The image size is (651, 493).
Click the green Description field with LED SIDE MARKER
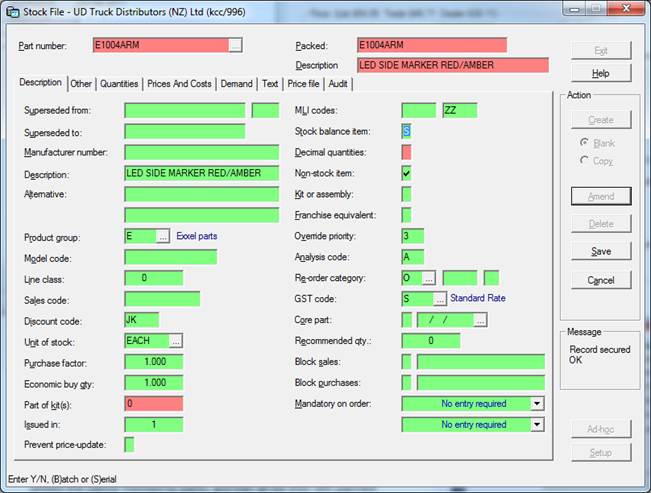(201, 173)
